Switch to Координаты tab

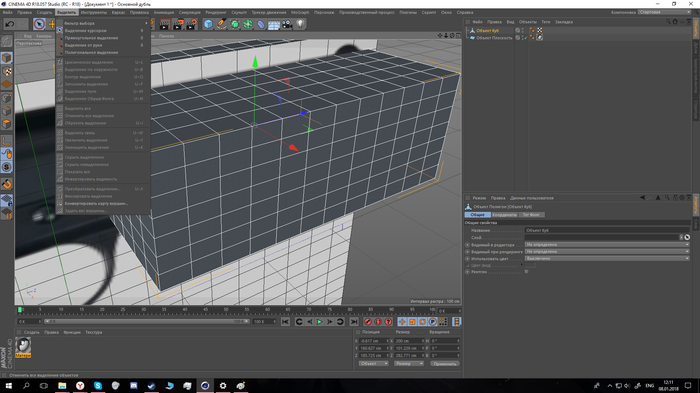point(504,215)
